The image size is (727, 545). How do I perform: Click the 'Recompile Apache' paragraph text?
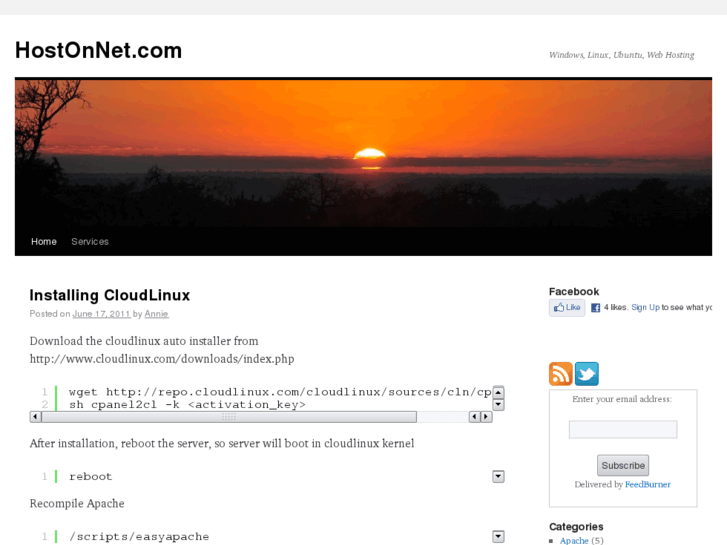pyautogui.click(x=77, y=504)
